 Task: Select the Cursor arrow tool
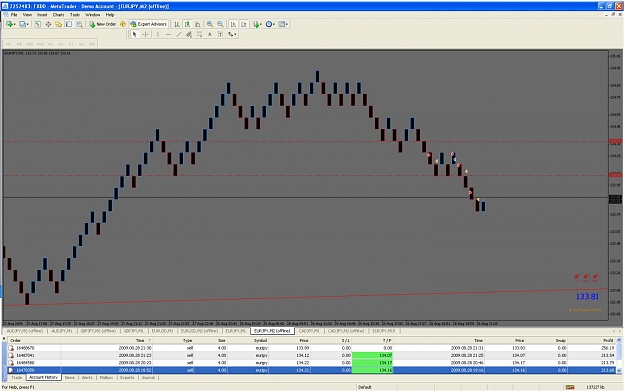coord(134,34)
